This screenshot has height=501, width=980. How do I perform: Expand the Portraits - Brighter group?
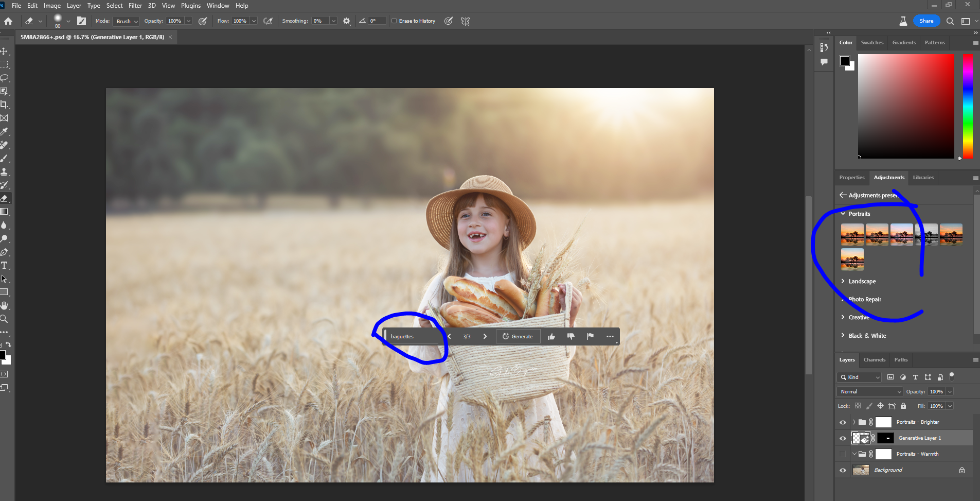click(854, 422)
